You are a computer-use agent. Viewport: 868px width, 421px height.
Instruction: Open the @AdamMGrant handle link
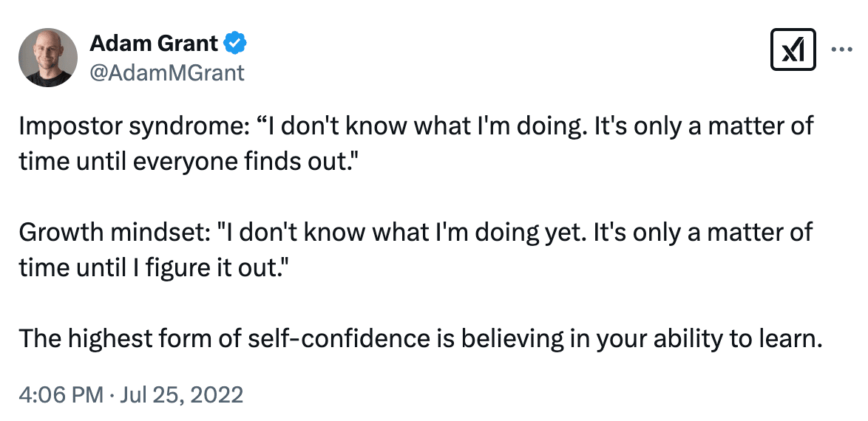click(166, 72)
